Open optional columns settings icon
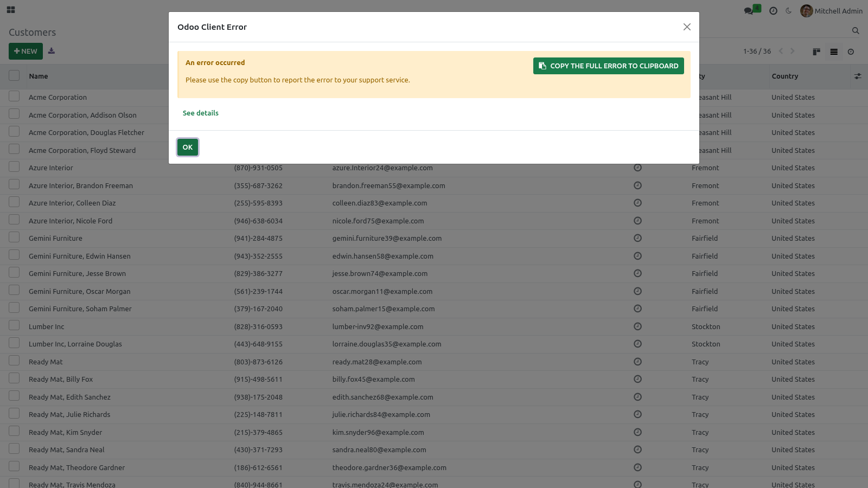 [858, 76]
